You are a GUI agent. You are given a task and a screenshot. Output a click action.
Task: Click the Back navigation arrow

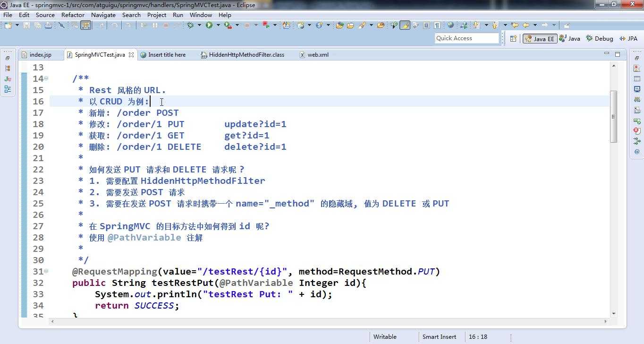pos(525,25)
